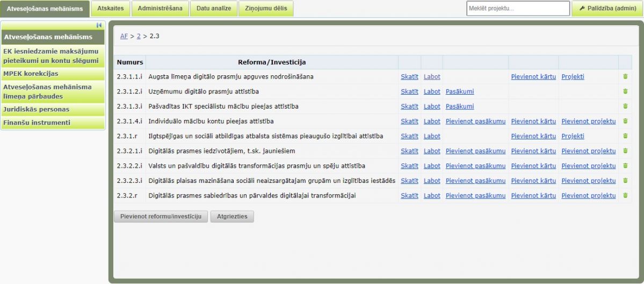Click Projekti link for row 2.3.1.r
This screenshot has height=284, width=644.
tap(573, 136)
